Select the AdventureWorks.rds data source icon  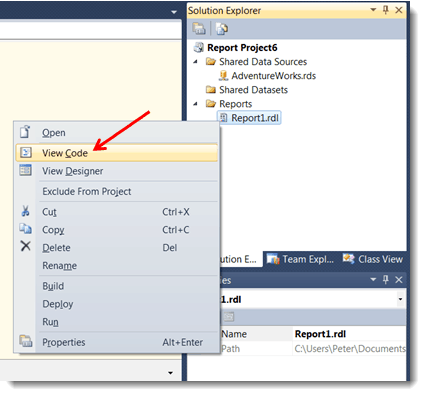tap(223, 76)
